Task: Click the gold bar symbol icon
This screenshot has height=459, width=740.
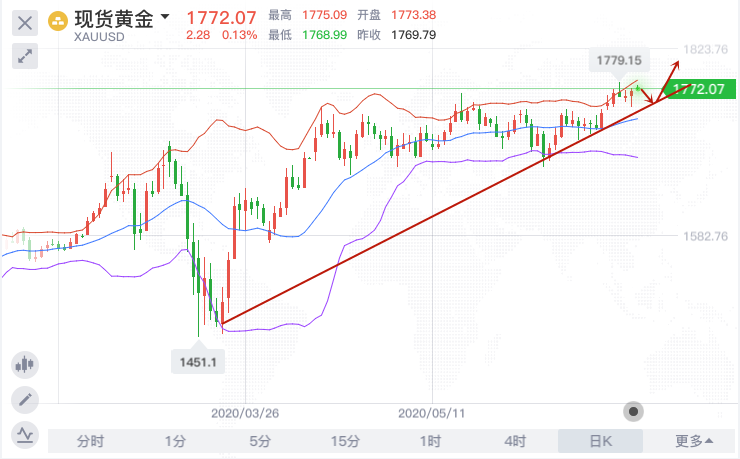Action: click(59, 19)
